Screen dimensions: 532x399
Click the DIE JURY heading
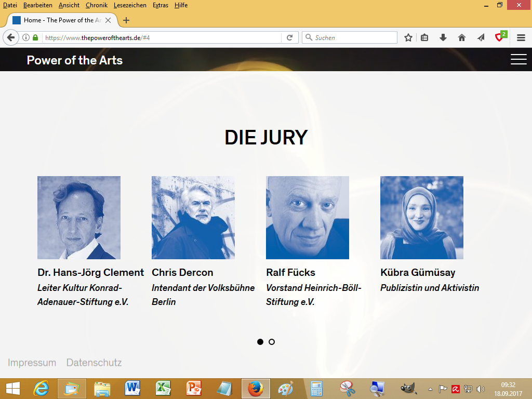pos(266,137)
